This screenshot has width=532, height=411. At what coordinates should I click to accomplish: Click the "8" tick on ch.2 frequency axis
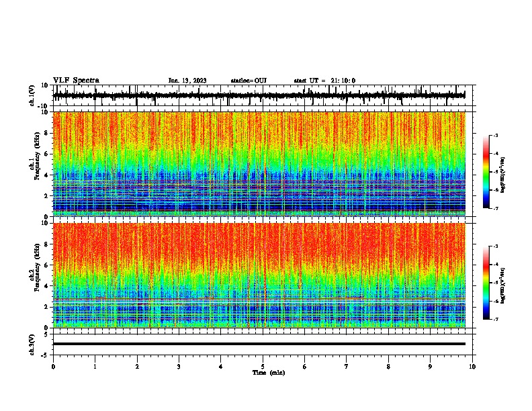tap(46, 244)
